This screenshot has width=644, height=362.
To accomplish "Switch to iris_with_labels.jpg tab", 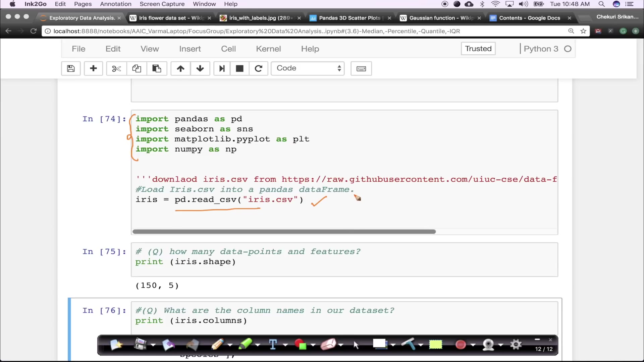I will click(x=260, y=18).
